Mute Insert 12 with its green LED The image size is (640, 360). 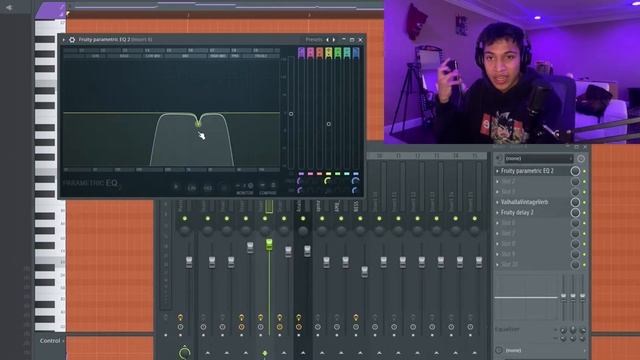(x=418, y=219)
